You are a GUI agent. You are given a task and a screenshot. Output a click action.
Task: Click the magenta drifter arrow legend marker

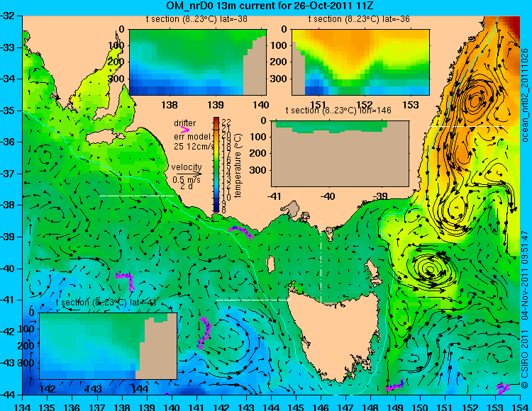point(185,130)
